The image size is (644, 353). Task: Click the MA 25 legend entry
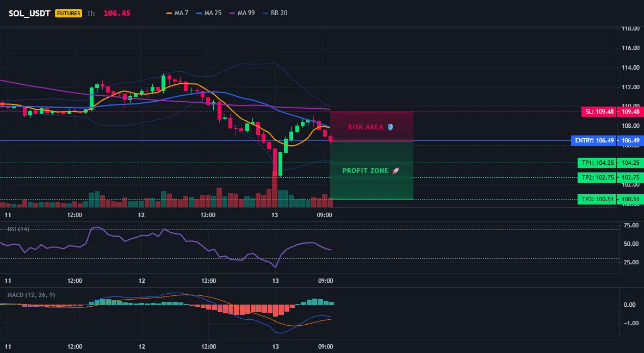(x=209, y=13)
